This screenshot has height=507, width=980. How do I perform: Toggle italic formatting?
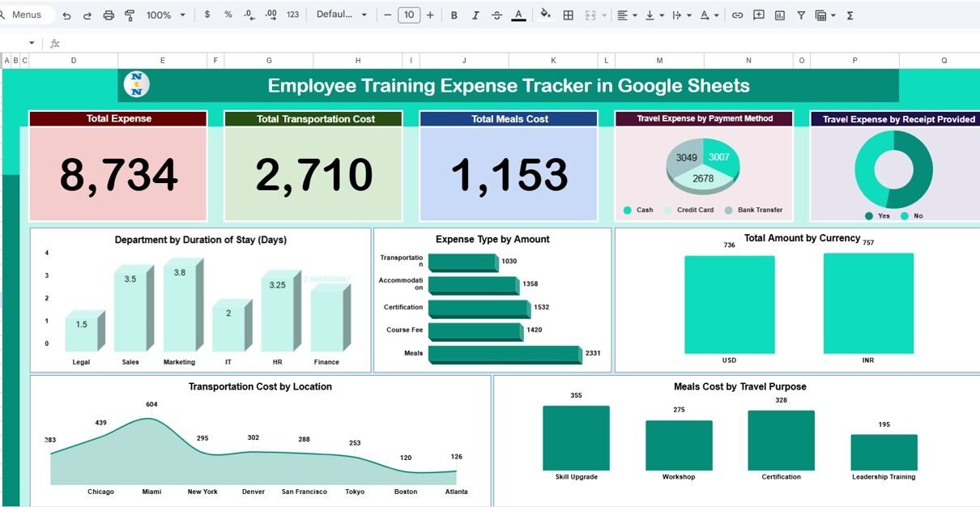click(x=475, y=15)
